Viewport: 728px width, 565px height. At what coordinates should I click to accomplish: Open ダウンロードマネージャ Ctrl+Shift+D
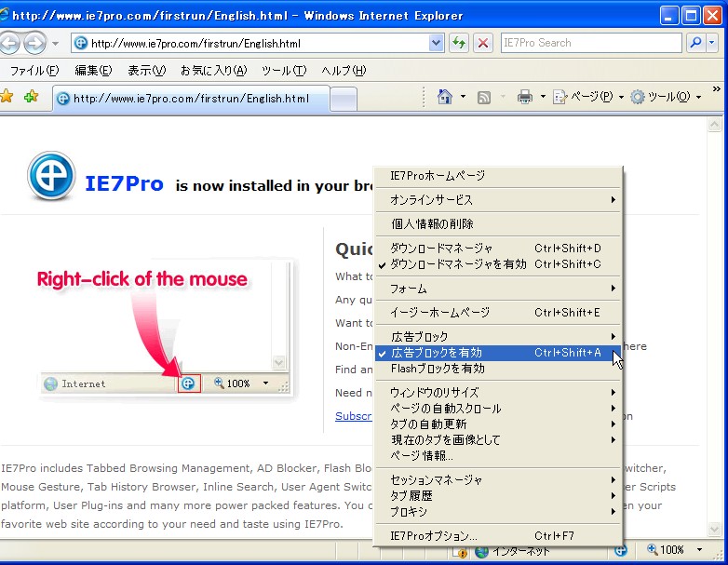[498, 248]
